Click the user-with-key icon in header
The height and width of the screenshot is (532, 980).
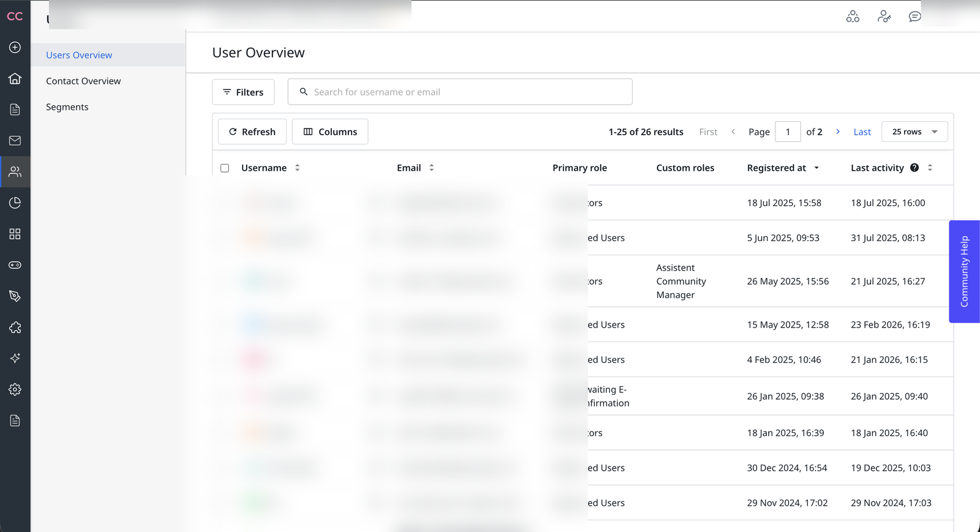point(884,17)
